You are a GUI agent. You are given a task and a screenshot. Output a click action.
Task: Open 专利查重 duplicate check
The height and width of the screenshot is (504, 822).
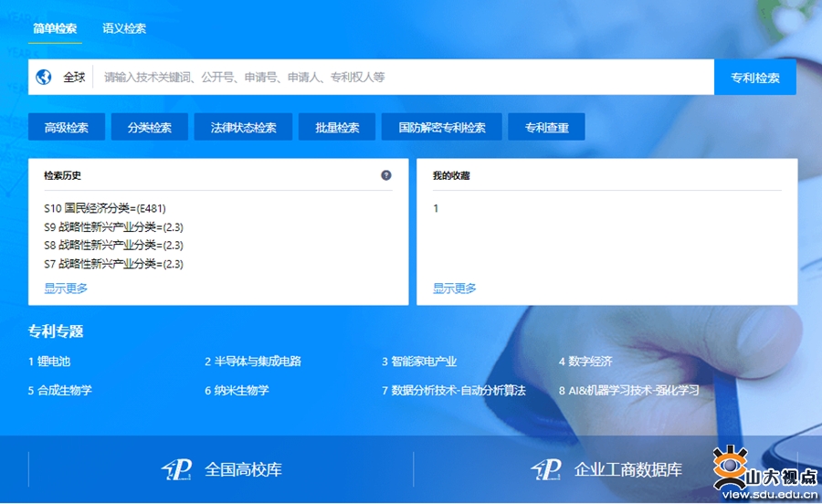(x=546, y=128)
